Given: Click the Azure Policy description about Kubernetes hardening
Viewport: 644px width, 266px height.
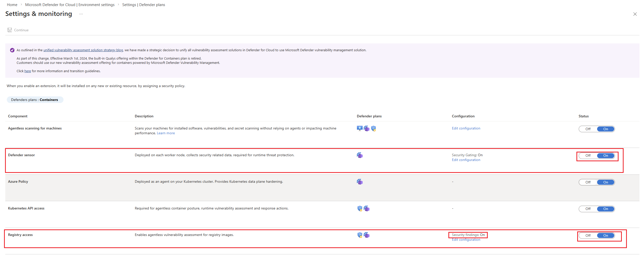Looking at the screenshot, I should (209, 182).
